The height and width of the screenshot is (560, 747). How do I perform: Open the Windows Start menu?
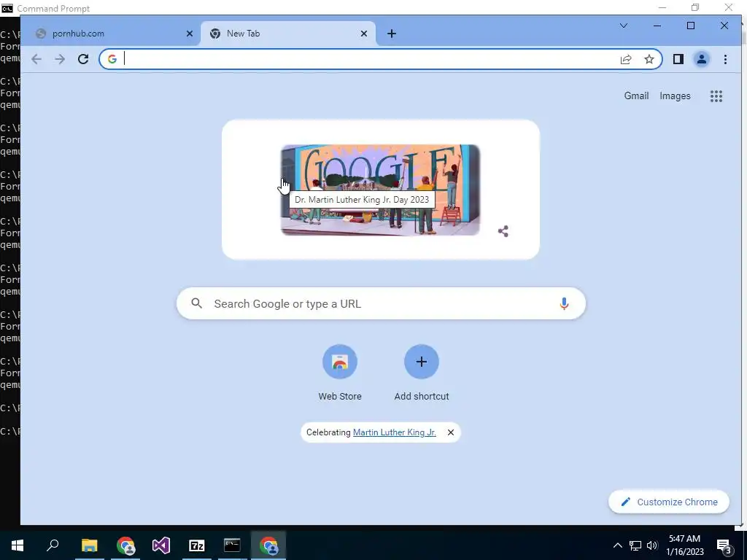[18, 545]
